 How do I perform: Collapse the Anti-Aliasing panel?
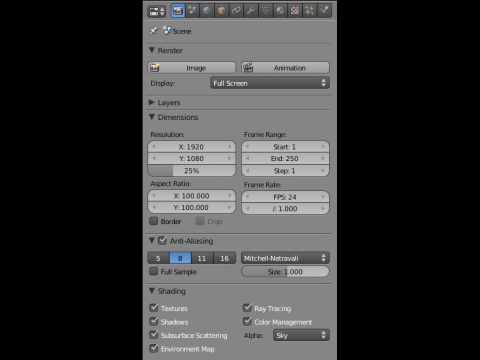(x=152, y=241)
